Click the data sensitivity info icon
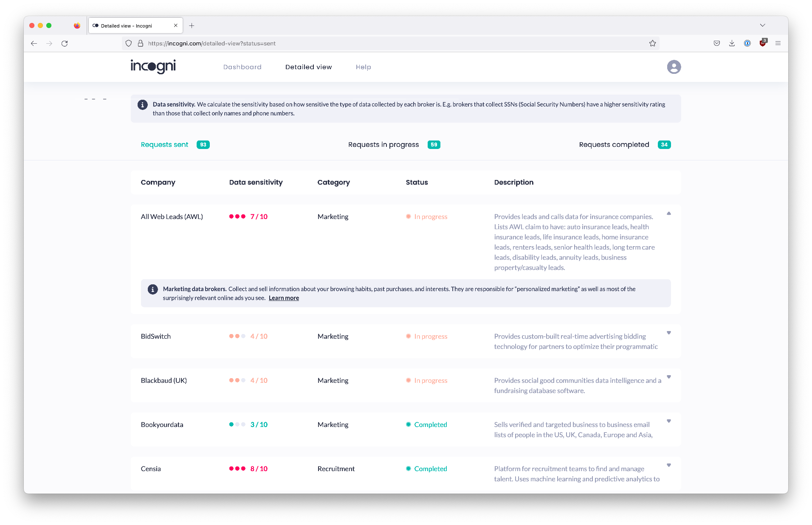Screen dimensions: 812x525 pyautogui.click(x=143, y=104)
